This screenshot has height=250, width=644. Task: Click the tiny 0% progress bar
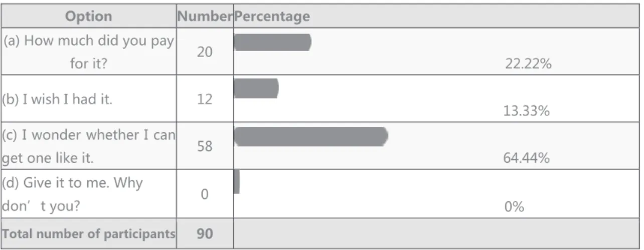click(237, 182)
